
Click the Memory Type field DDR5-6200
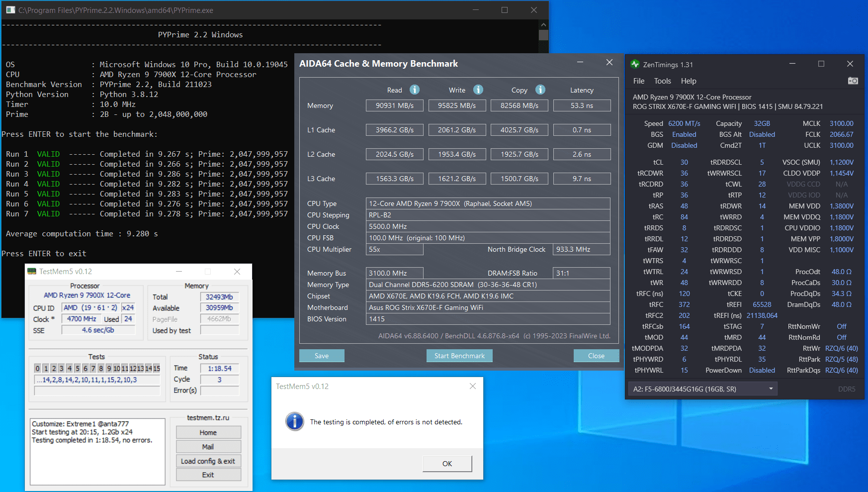[488, 285]
